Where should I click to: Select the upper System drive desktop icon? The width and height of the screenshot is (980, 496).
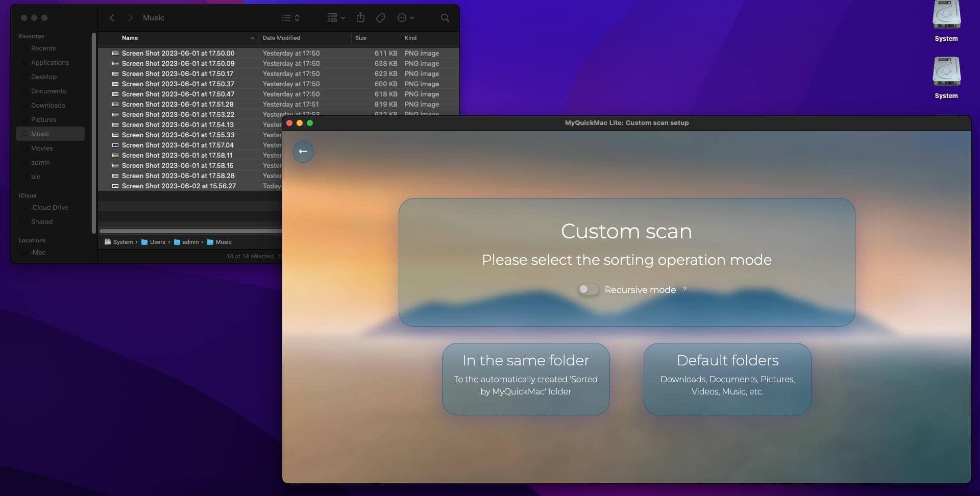[946, 21]
